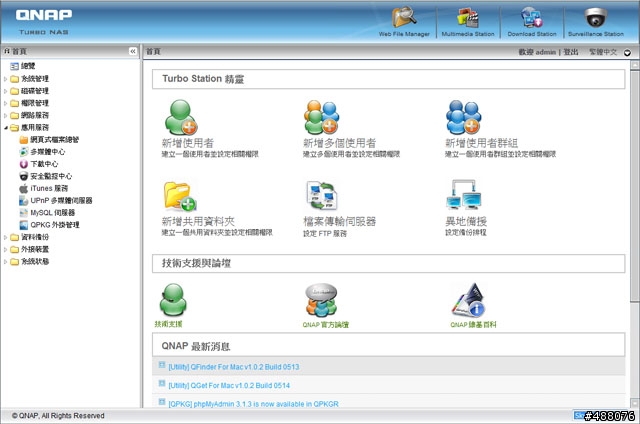Open QFinder For Mac v1.0.2 news link
Image resolution: width=640 pixels, height=424 pixels.
click(234, 367)
